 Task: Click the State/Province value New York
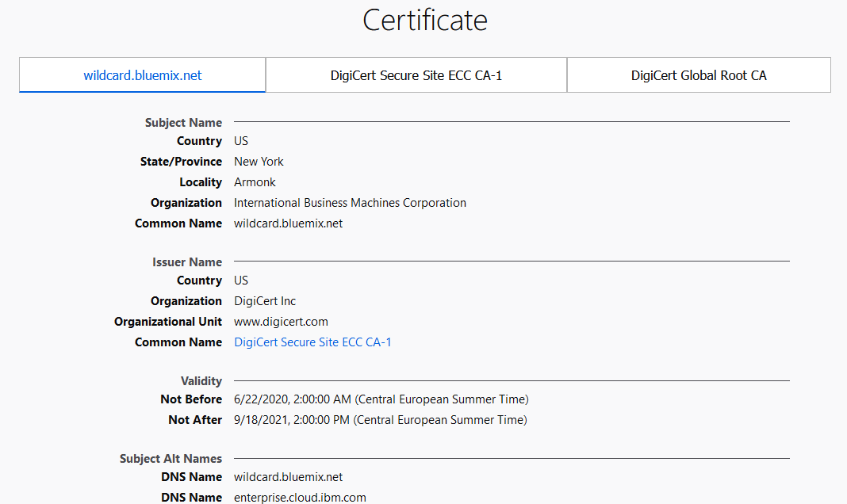pyautogui.click(x=259, y=162)
